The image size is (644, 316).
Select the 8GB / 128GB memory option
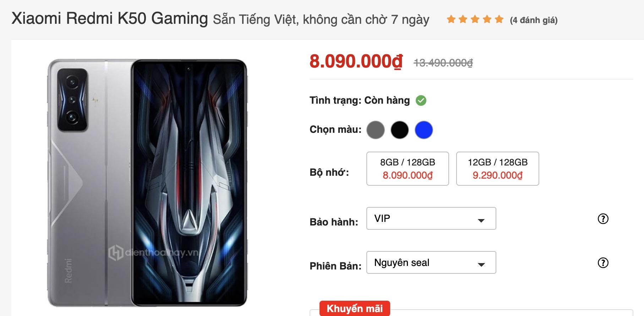point(408,169)
